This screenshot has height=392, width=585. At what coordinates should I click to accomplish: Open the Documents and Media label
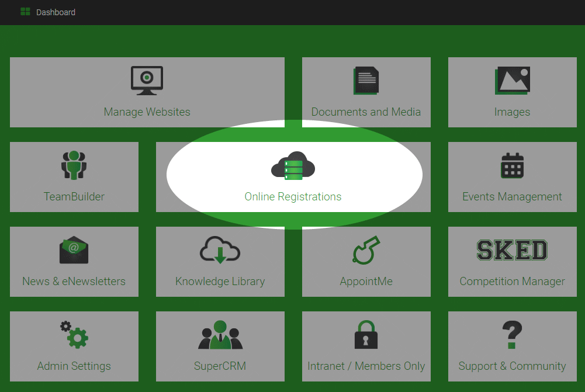click(366, 112)
